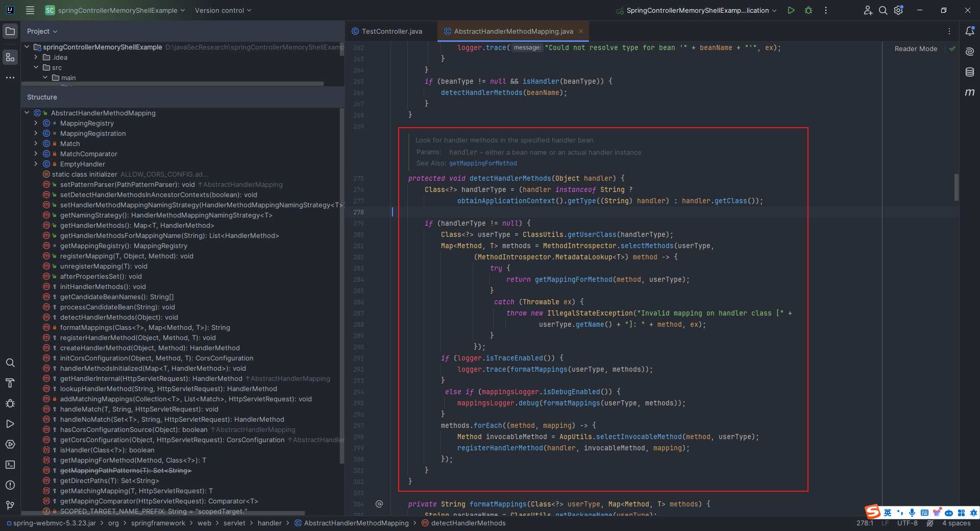Screen dimensions: 980x531
Task: Click the inspections checkmark widget
Action: tap(952, 49)
